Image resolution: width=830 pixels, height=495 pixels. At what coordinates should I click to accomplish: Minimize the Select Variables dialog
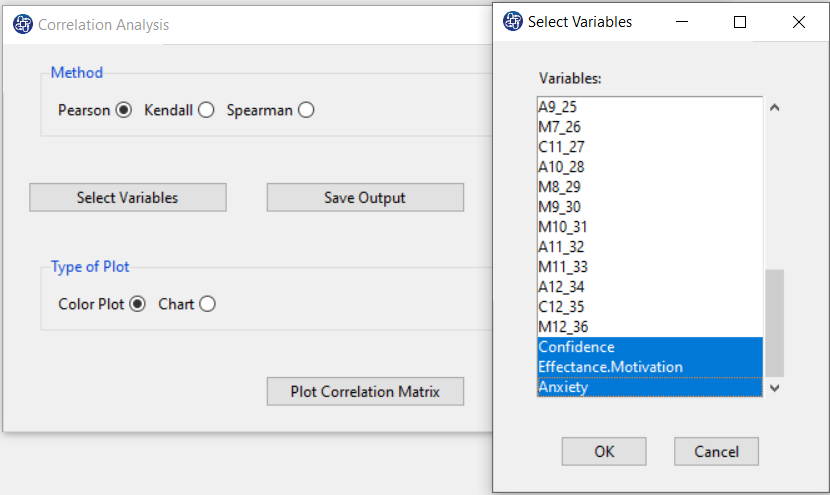[682, 22]
